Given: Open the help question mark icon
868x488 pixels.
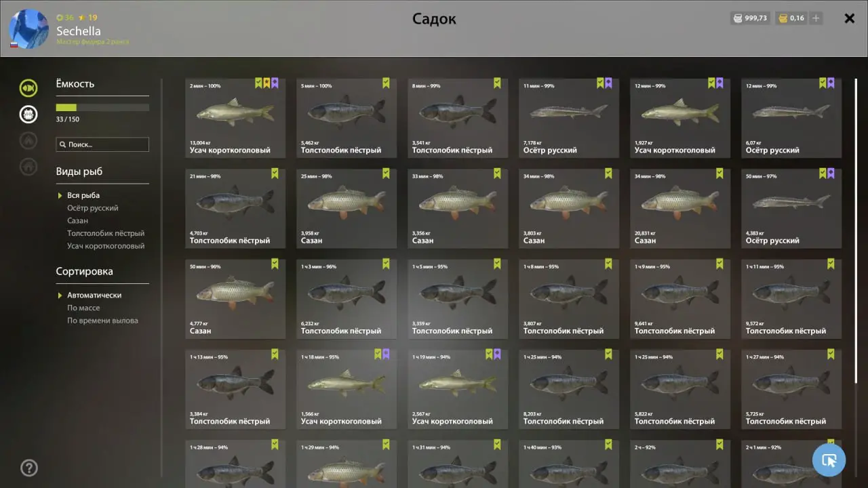Looking at the screenshot, I should [29, 468].
